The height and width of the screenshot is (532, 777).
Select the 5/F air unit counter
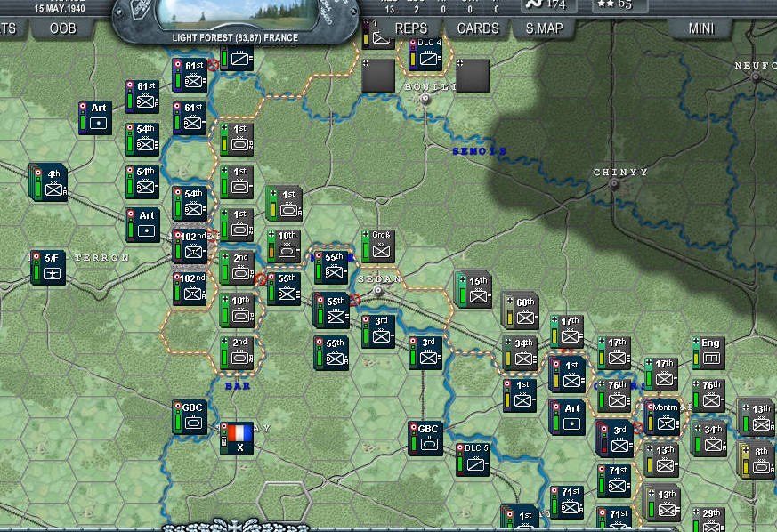(x=48, y=268)
